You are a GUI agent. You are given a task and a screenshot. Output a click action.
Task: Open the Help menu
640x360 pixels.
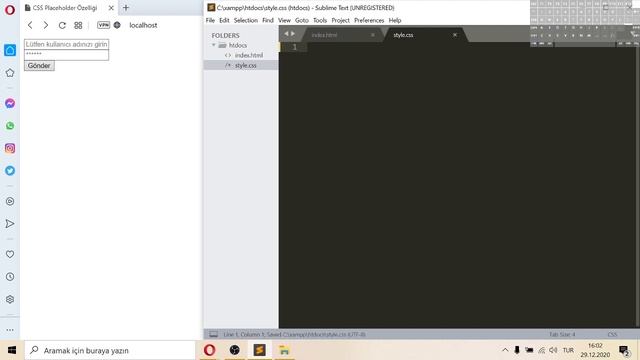click(395, 20)
